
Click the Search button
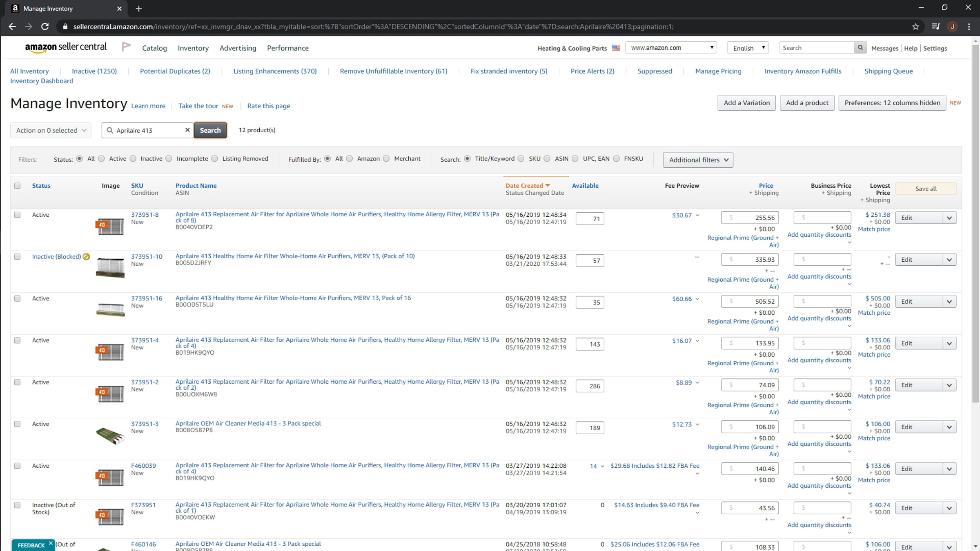[210, 130]
